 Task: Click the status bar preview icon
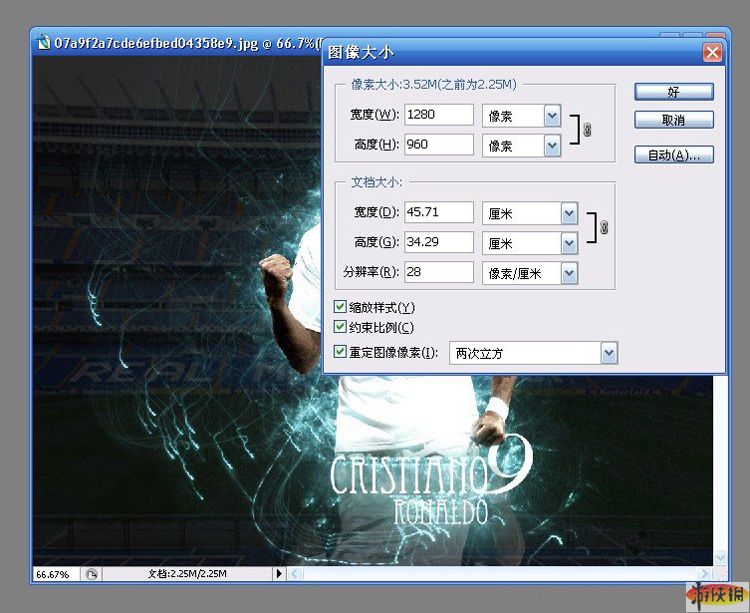(91, 574)
